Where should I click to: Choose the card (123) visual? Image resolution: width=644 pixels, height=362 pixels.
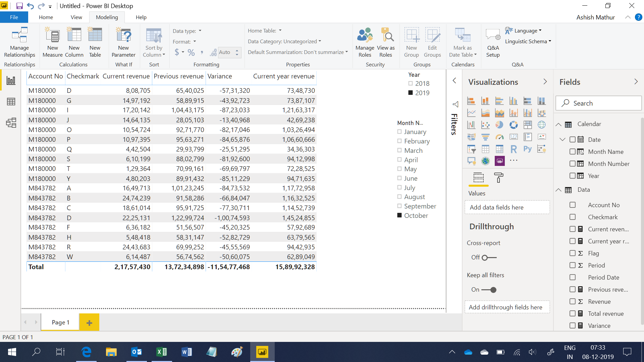(514, 137)
